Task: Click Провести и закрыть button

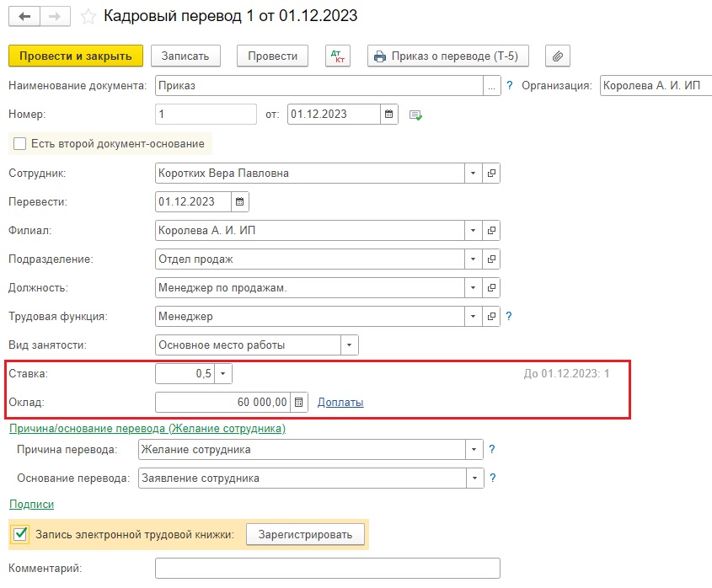Action: (x=76, y=56)
